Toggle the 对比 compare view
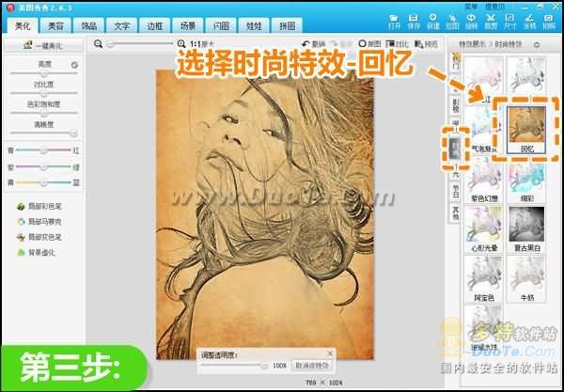 tap(397, 44)
